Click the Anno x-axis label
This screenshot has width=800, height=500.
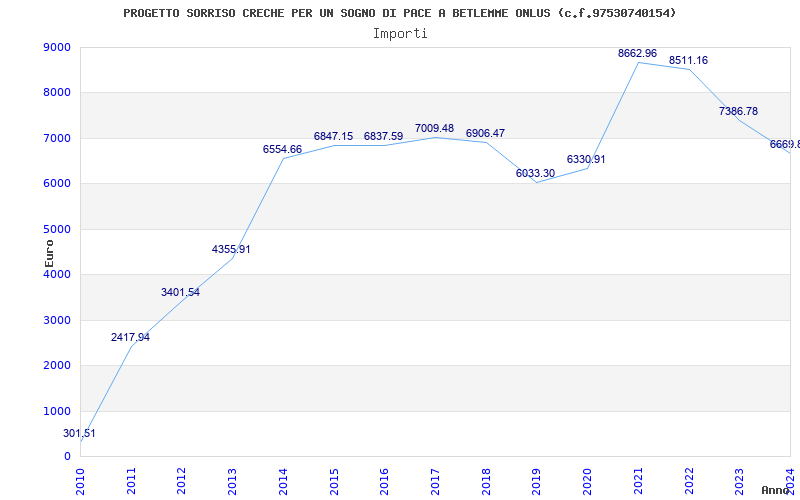point(776,490)
